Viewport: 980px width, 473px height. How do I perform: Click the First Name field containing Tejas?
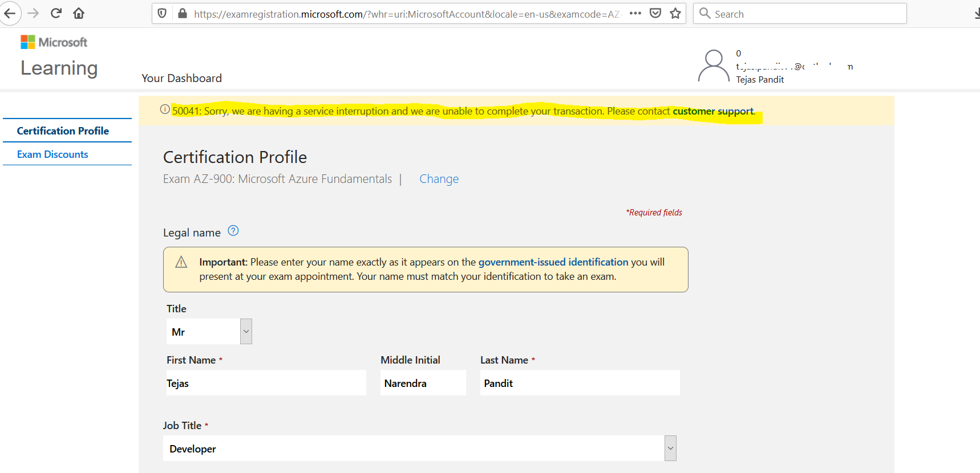(266, 383)
